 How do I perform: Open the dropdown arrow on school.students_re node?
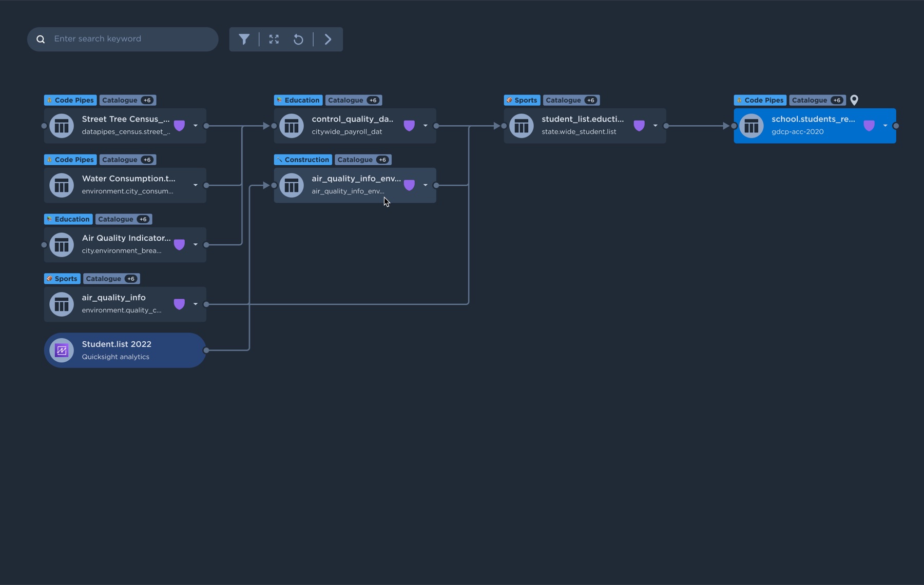coord(885,126)
